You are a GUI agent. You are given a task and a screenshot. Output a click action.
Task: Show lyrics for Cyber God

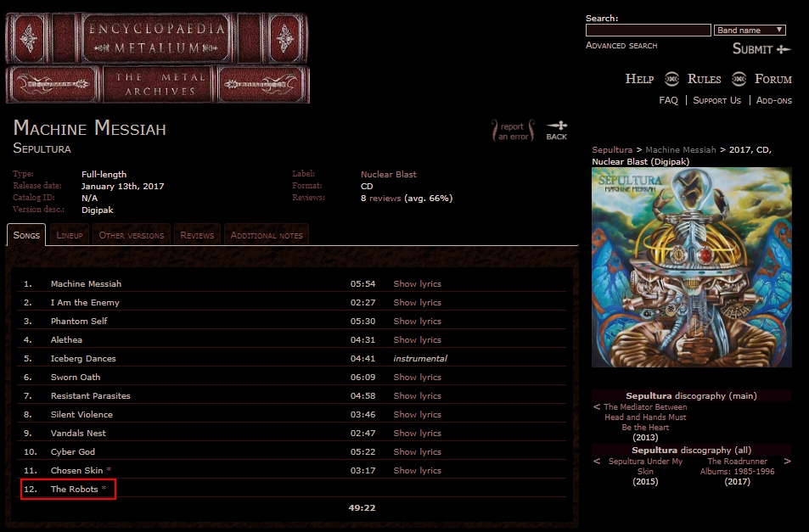point(418,451)
